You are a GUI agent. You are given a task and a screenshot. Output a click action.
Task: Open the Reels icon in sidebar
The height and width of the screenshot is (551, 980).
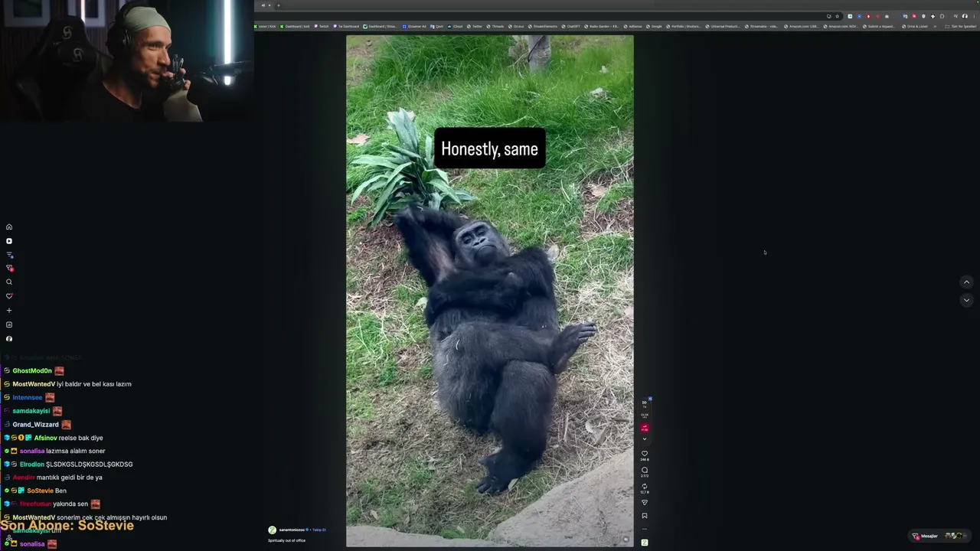[x=9, y=241]
